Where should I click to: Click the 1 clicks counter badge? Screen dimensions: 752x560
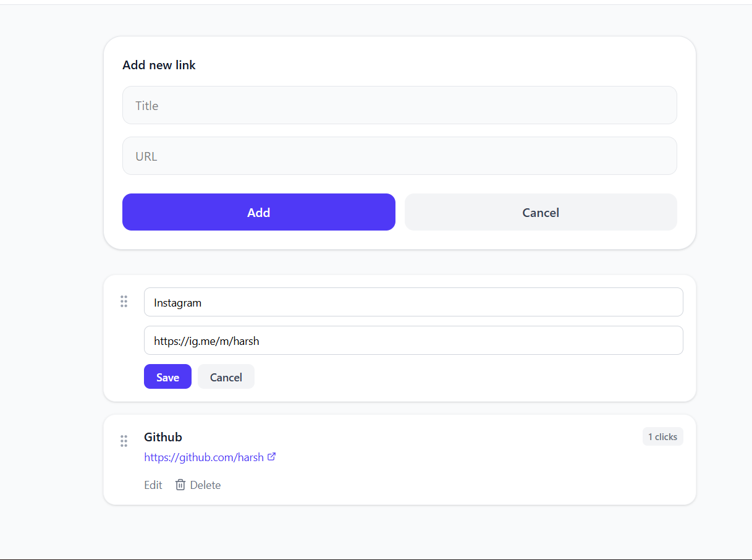[662, 436]
